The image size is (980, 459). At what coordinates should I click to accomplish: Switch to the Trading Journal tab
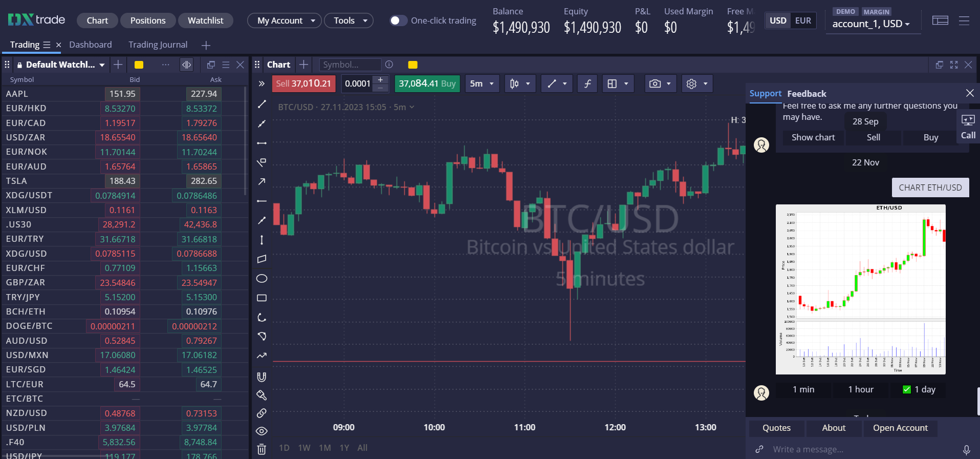point(158,45)
